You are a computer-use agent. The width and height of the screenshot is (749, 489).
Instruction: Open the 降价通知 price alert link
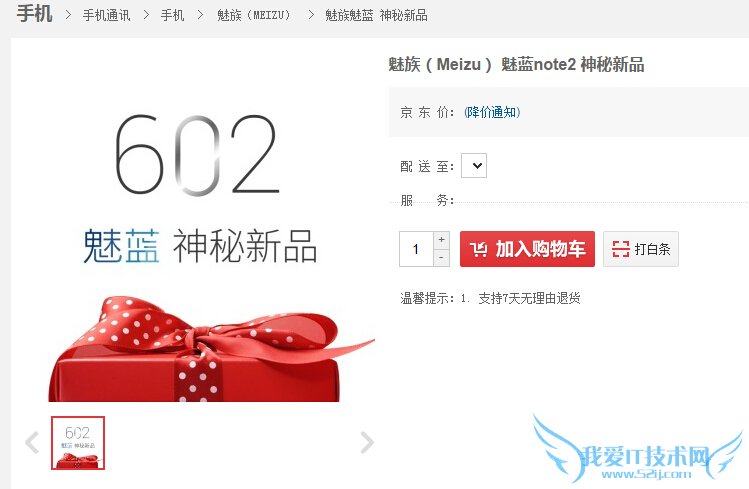[x=492, y=112]
